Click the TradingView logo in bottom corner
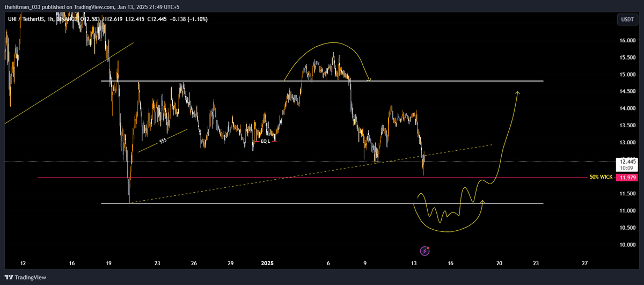Screen dimensions: 644x285 pyautogui.click(x=25, y=277)
